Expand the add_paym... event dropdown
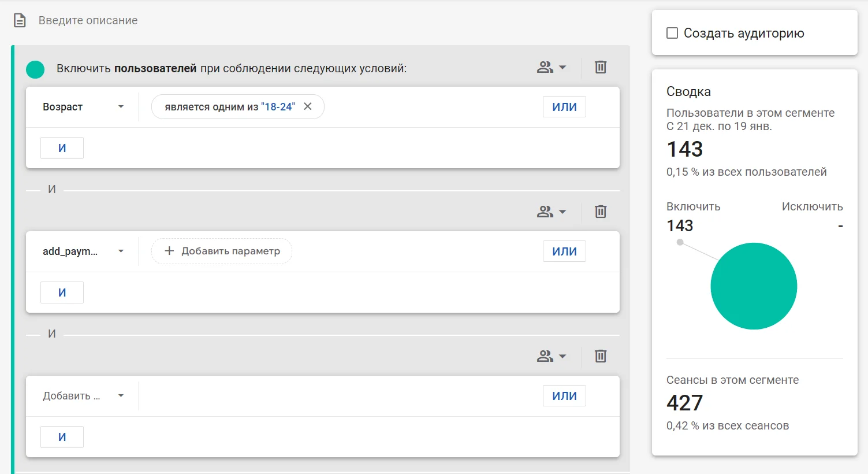 83,251
